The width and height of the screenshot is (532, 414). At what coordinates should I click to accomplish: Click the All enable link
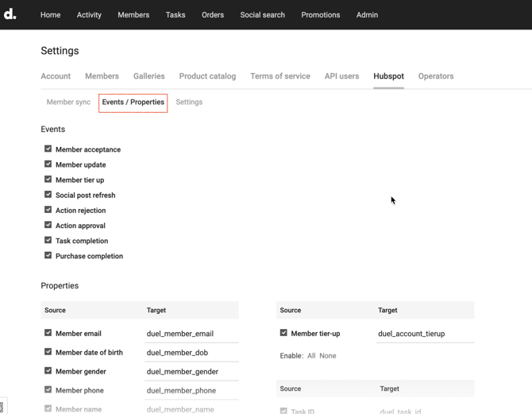311,356
